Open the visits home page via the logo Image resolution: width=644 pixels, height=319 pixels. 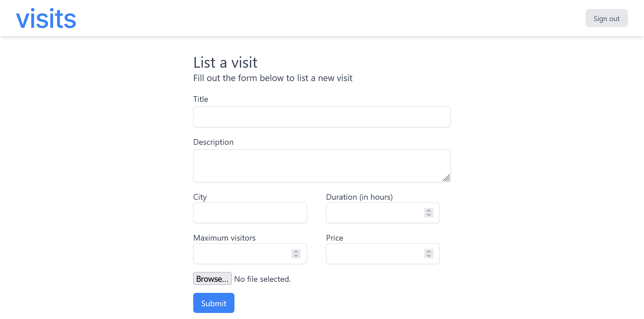click(46, 18)
